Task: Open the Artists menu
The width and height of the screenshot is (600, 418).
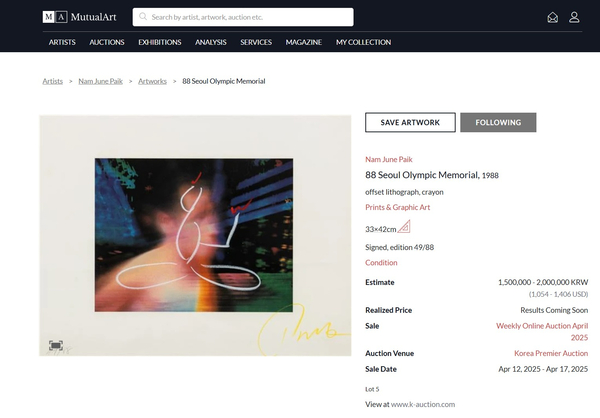Action: pos(62,42)
